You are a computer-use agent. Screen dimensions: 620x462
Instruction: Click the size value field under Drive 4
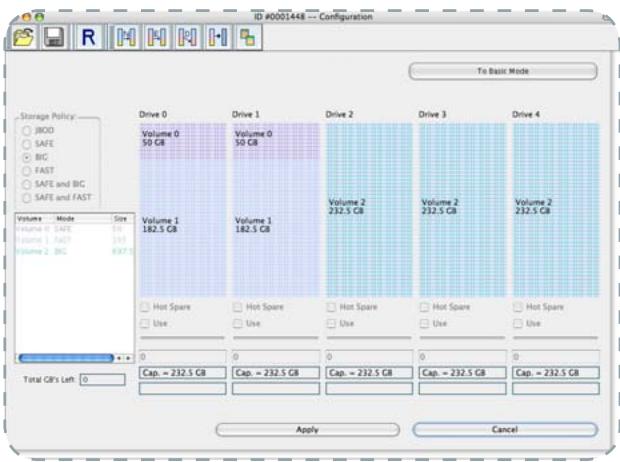[x=556, y=357]
